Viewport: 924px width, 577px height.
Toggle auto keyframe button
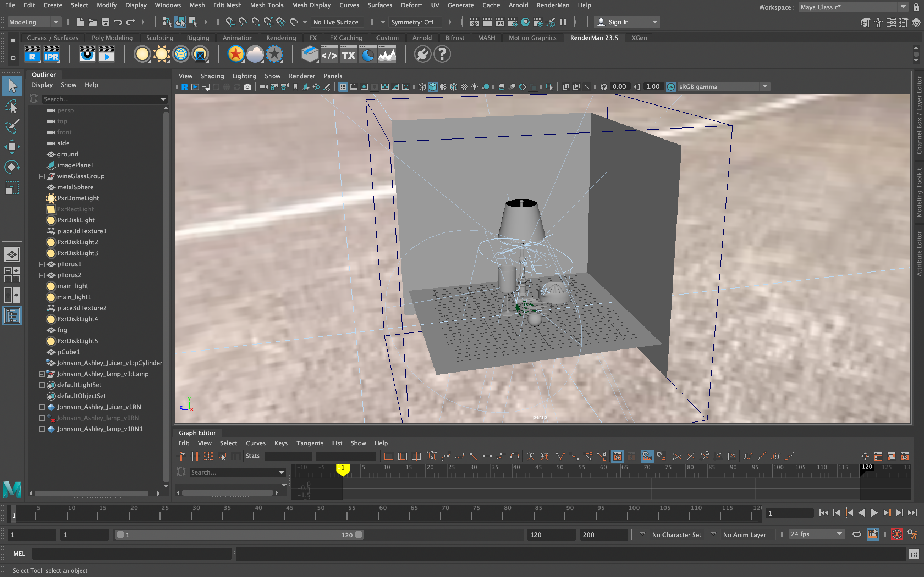pos(897,534)
